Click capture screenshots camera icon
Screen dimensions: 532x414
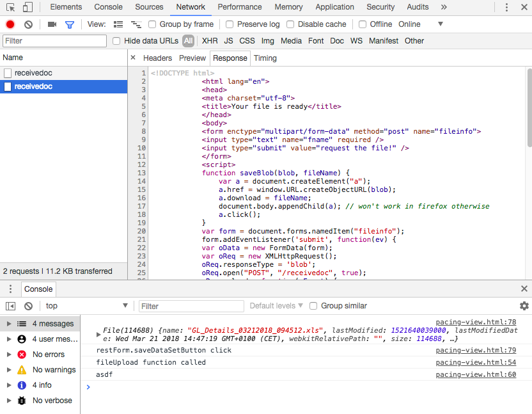52,24
